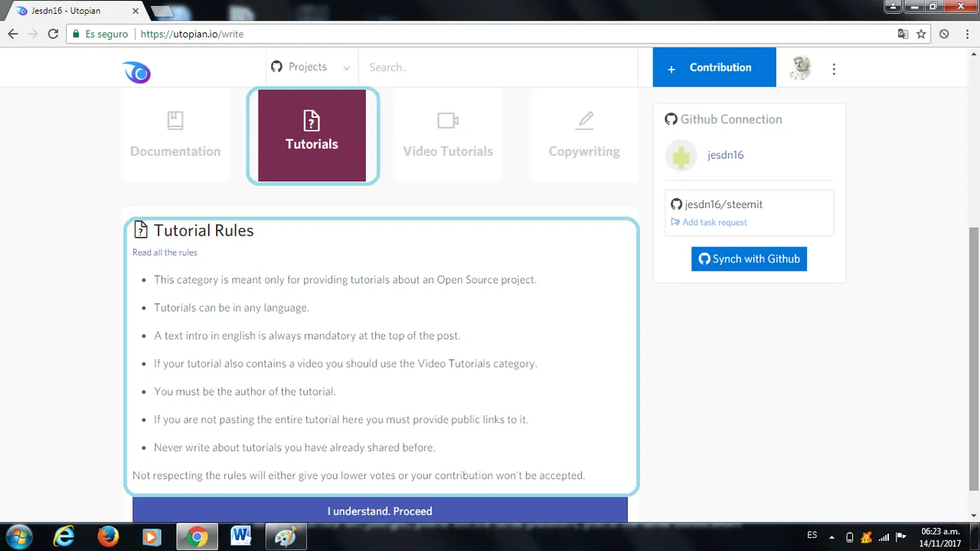Select the Video Tutorials category card
This screenshot has height=551, width=980.
(x=448, y=135)
